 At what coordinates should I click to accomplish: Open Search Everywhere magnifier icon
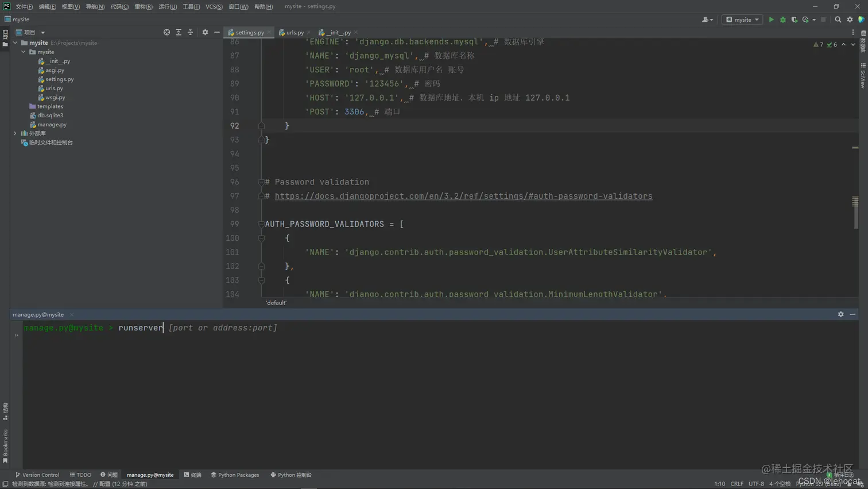(x=838, y=20)
